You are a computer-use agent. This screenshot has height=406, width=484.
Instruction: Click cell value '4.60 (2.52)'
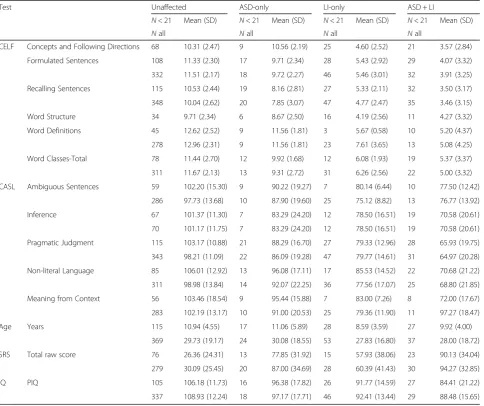[x=372, y=47]
